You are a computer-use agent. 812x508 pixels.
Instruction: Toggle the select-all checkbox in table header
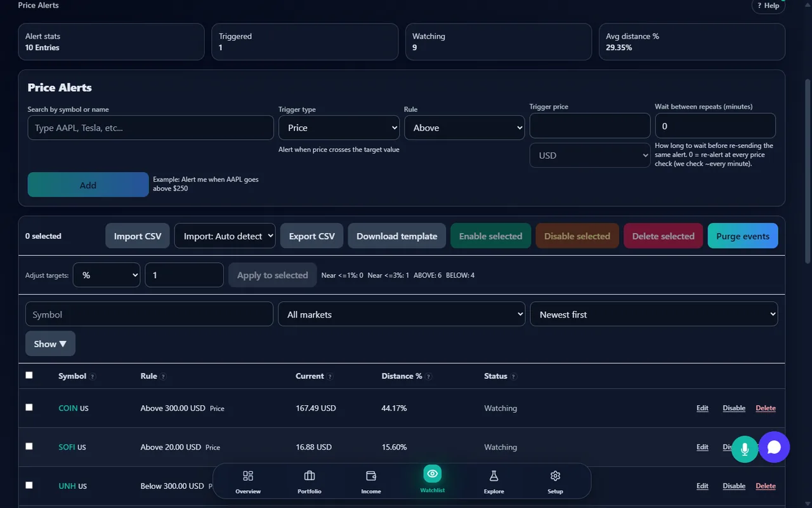(x=29, y=375)
